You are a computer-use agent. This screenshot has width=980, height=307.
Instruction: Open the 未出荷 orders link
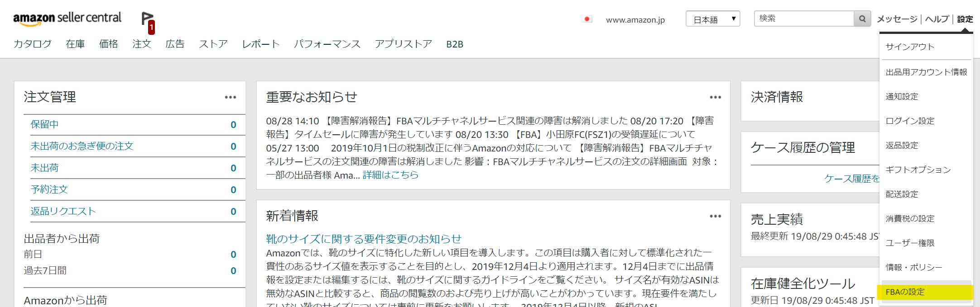tap(44, 168)
